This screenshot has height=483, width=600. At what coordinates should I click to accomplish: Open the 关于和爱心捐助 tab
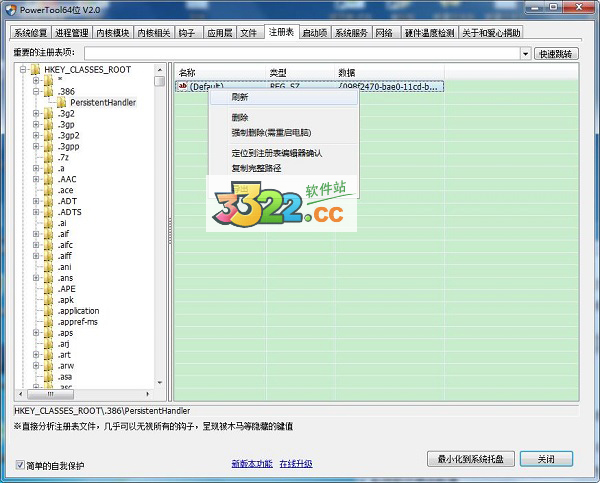point(491,33)
